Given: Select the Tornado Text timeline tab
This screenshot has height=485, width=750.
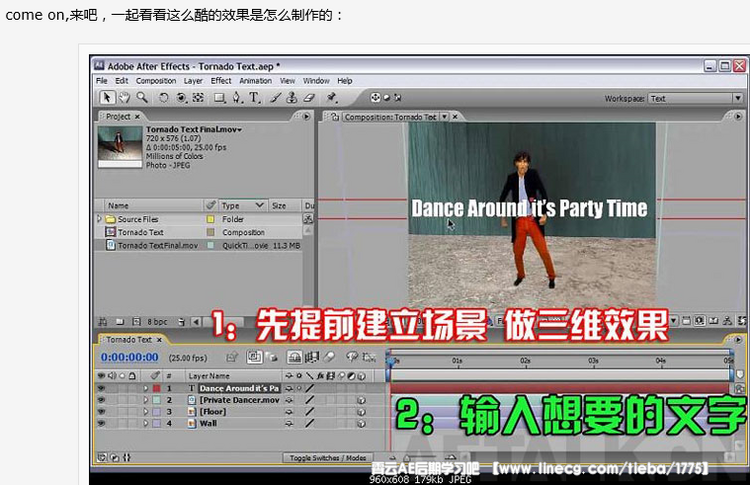Looking at the screenshot, I should pyautogui.click(x=129, y=340).
